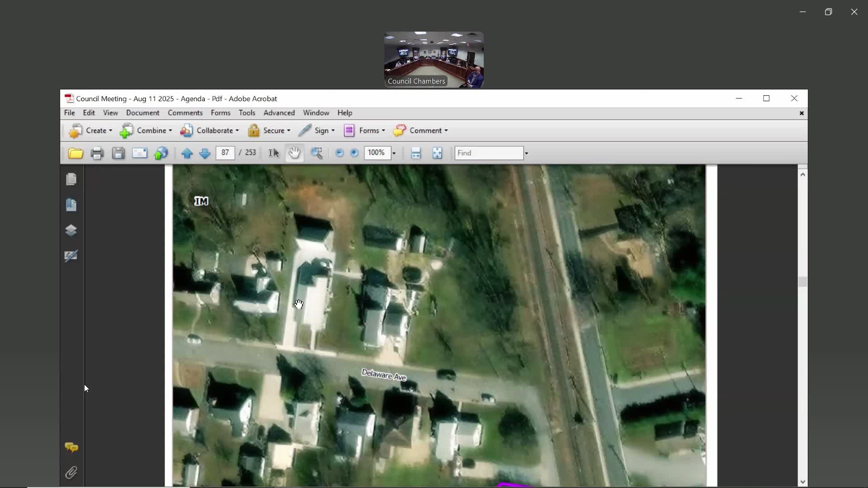Screen dimensions: 868x488
Task: Toggle scrolling pages fit-width mode
Action: pos(416,154)
